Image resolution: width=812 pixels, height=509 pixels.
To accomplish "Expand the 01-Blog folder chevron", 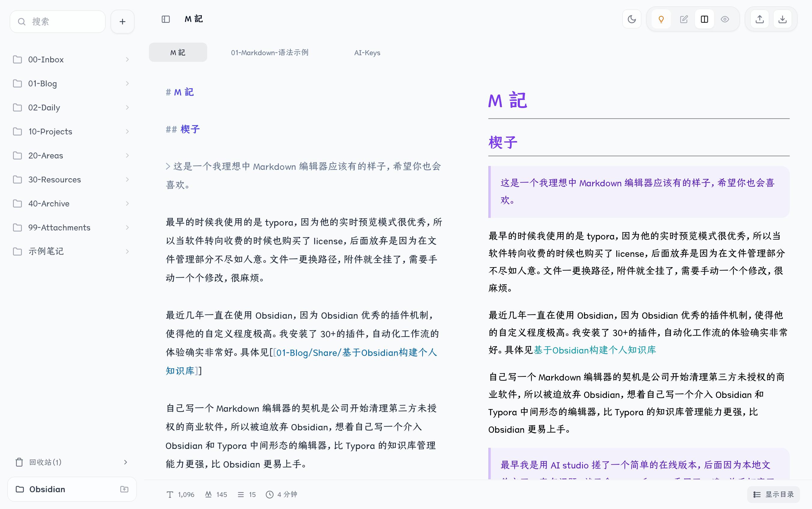I will point(127,83).
